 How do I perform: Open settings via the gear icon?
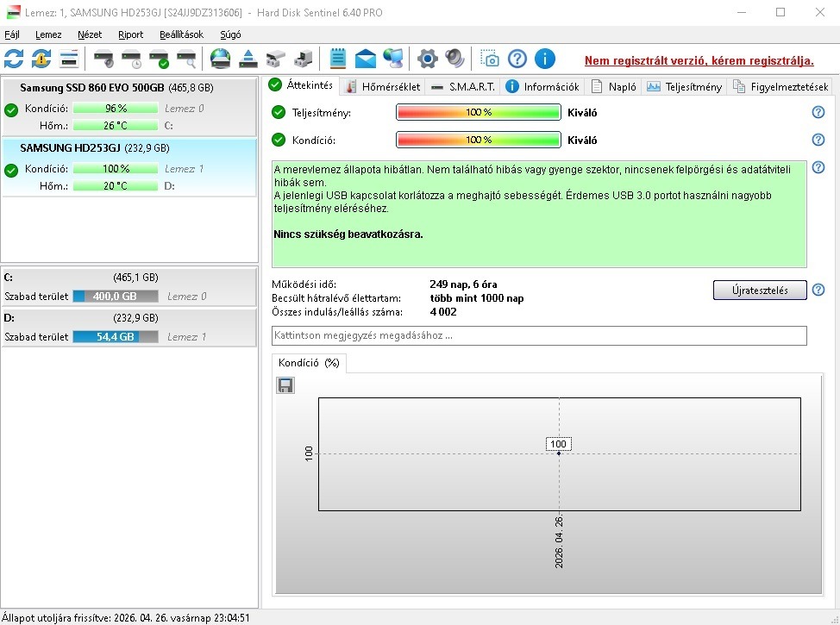pos(428,59)
